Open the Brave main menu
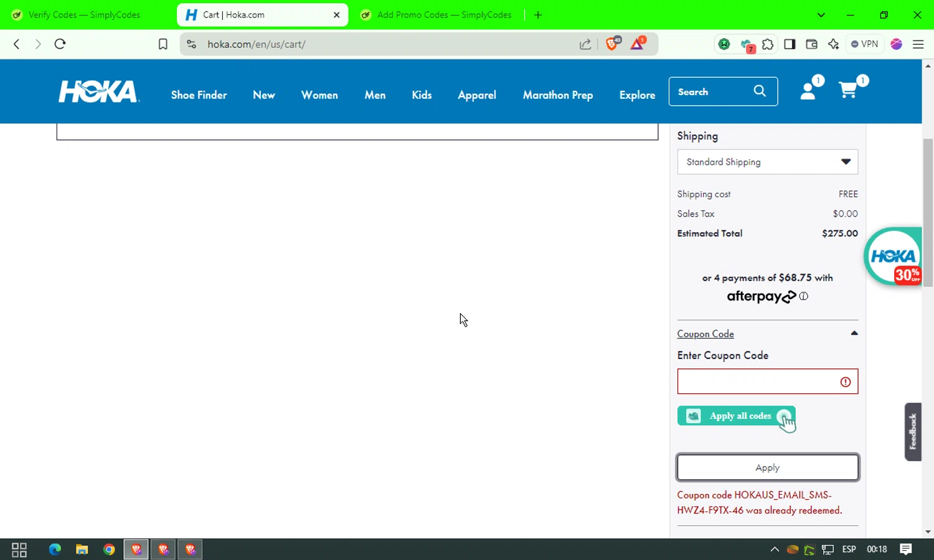The height and width of the screenshot is (560, 934). [918, 44]
